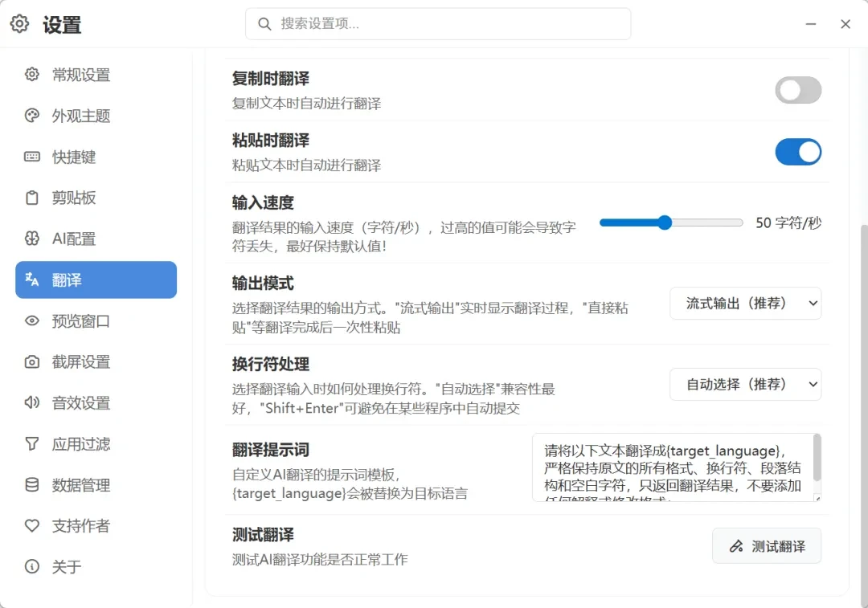Image resolution: width=868 pixels, height=608 pixels.
Task: Show the 关于 page
Action: (x=96, y=566)
